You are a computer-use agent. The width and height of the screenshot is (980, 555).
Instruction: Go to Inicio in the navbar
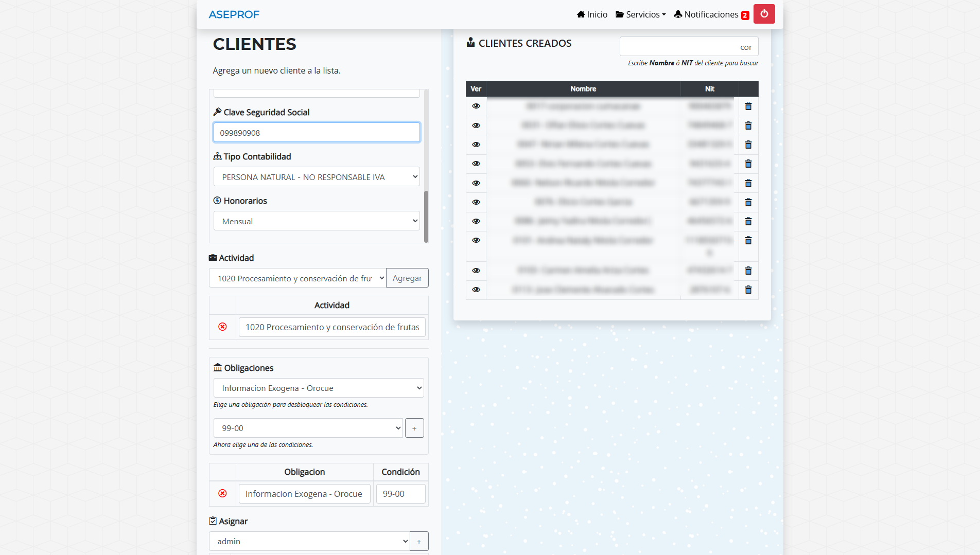click(592, 14)
